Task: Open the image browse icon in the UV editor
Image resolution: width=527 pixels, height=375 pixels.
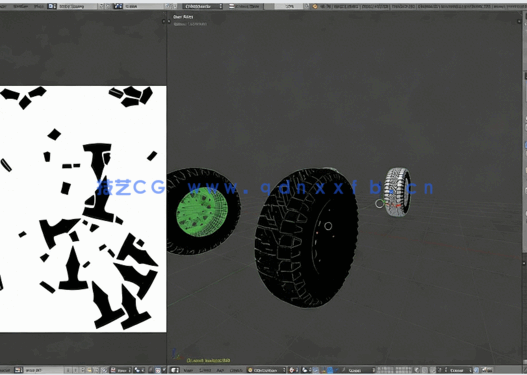Action: (18, 370)
